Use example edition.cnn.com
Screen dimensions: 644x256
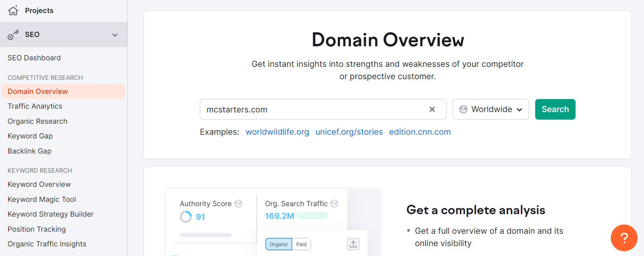coord(420,132)
